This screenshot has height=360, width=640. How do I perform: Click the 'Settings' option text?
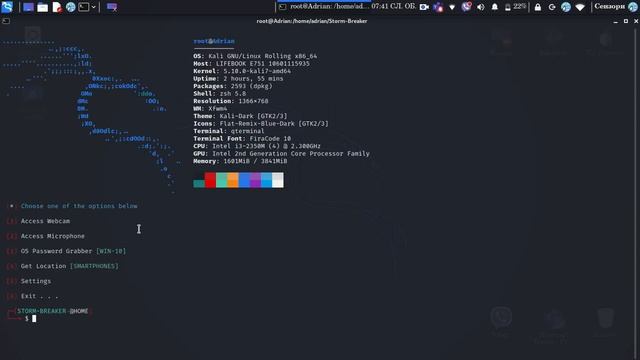pyautogui.click(x=36, y=281)
